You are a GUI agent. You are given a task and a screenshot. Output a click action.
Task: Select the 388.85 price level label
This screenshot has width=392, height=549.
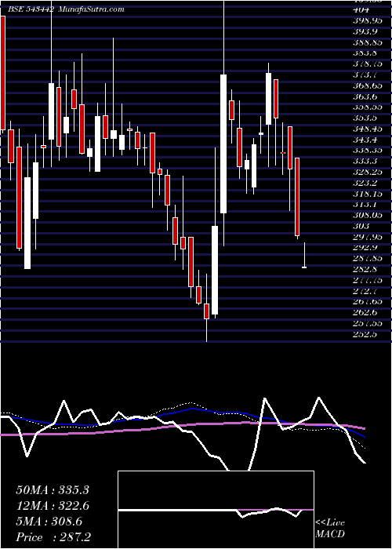pos(368,42)
